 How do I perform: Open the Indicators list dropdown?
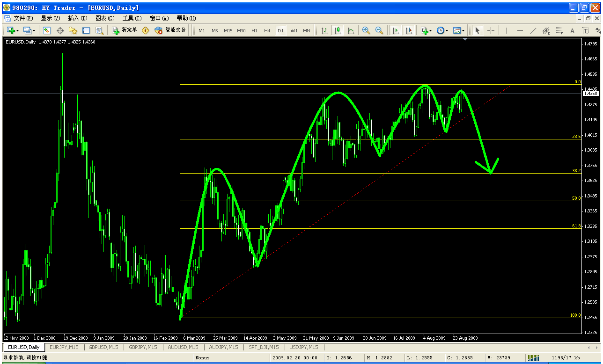[426, 30]
